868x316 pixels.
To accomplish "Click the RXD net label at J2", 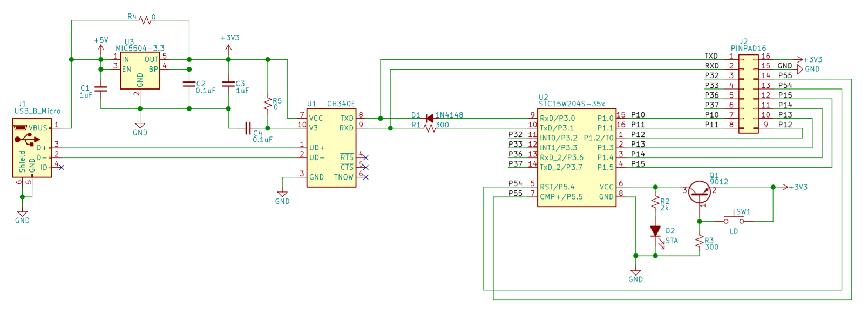I will pyautogui.click(x=711, y=66).
